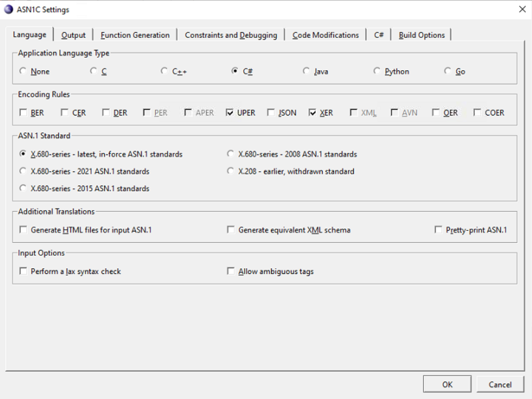Viewport: 532px width, 399px height.
Task: Enable Generate equivalent XML schema
Action: click(x=231, y=230)
